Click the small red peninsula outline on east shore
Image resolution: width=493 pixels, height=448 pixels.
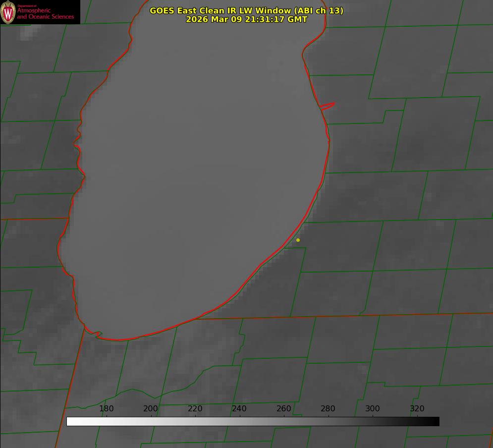[327, 106]
